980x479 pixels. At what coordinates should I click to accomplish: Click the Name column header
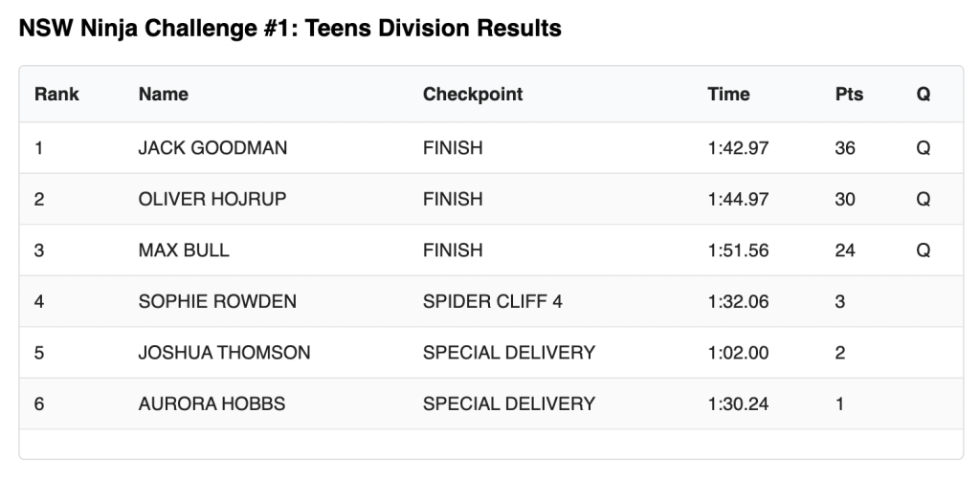[164, 95]
